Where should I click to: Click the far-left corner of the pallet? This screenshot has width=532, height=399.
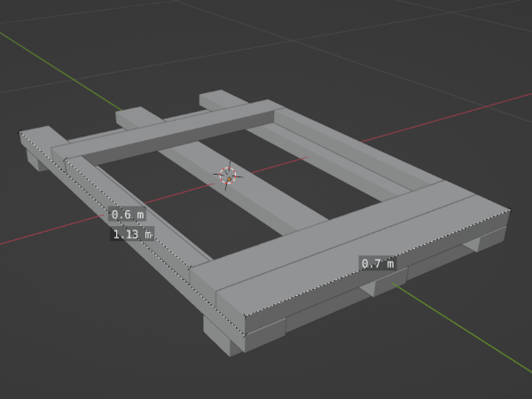22,134
